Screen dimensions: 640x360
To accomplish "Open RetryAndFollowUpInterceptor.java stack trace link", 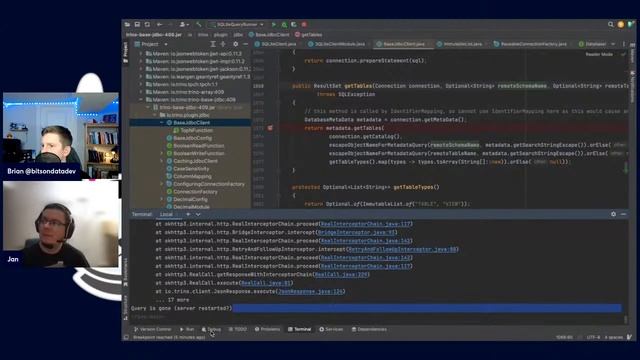I will [x=402, y=249].
